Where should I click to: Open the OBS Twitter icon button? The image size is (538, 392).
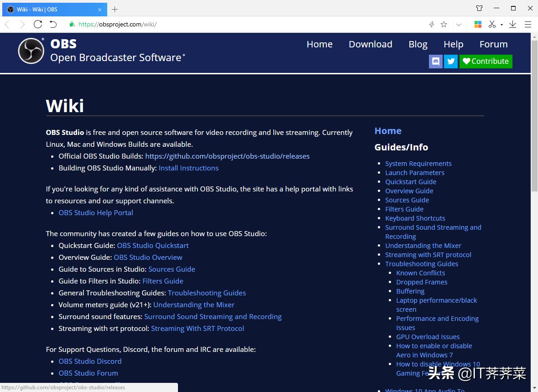click(451, 62)
